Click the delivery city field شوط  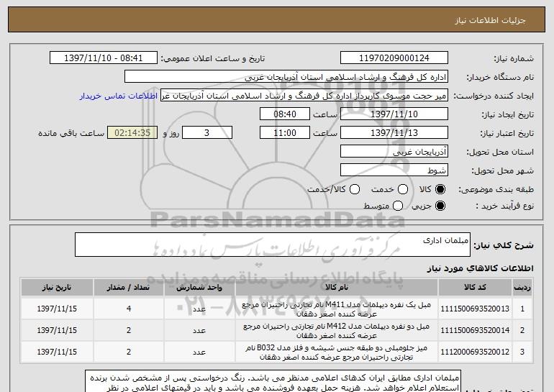(x=394, y=170)
